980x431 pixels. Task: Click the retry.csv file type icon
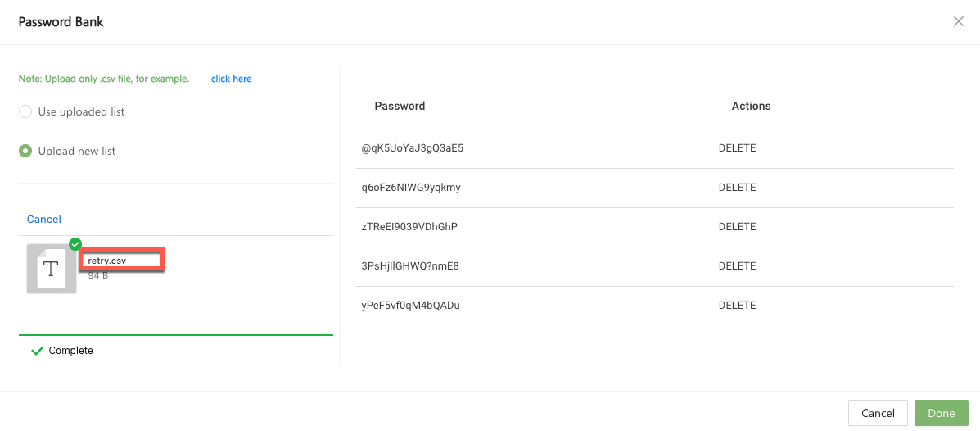52,269
